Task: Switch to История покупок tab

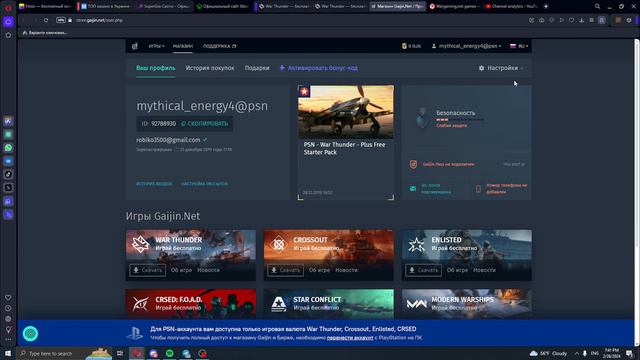Action: pos(210,68)
